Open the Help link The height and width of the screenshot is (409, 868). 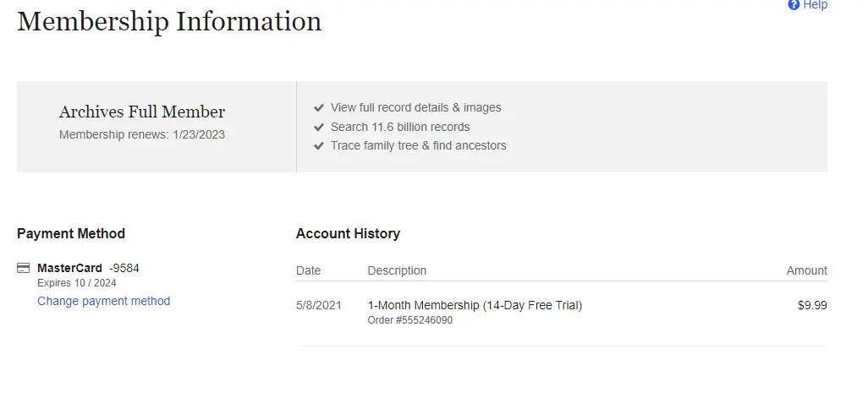coord(815,5)
